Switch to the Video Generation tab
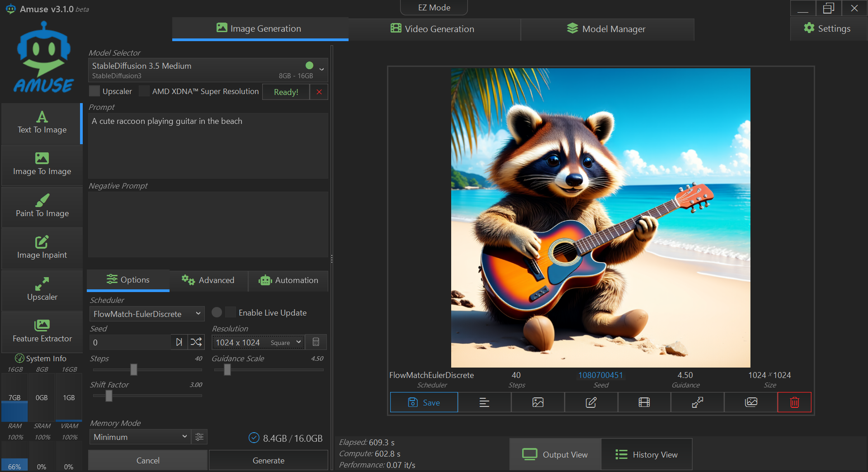Screen dimensions: 868x472 (434, 28)
